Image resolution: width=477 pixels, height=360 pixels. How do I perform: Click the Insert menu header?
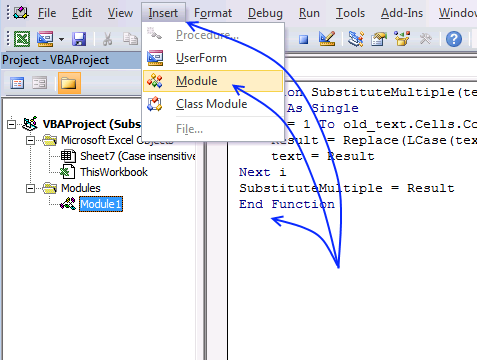[163, 13]
